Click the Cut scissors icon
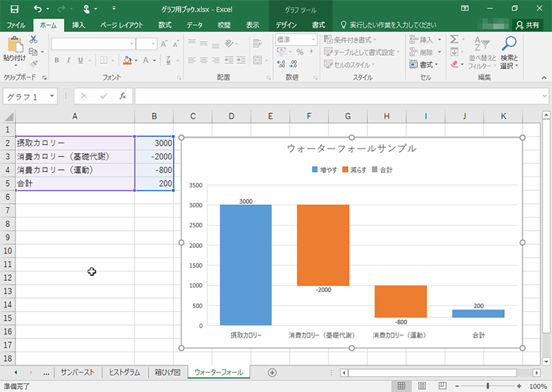 point(33,40)
